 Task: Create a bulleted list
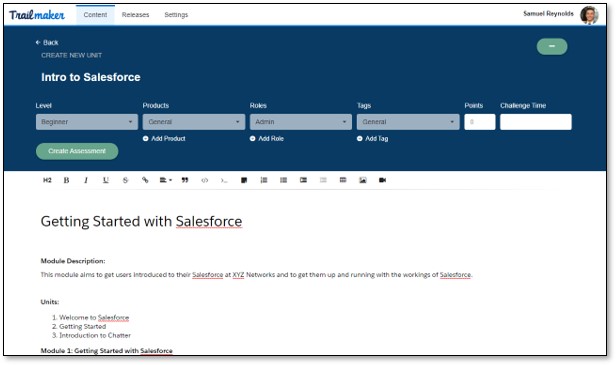(x=284, y=180)
